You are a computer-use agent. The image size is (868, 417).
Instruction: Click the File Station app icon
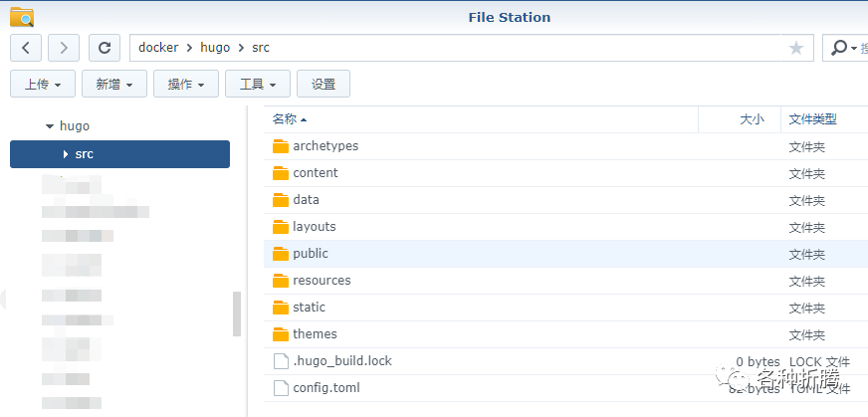pyautogui.click(x=21, y=17)
